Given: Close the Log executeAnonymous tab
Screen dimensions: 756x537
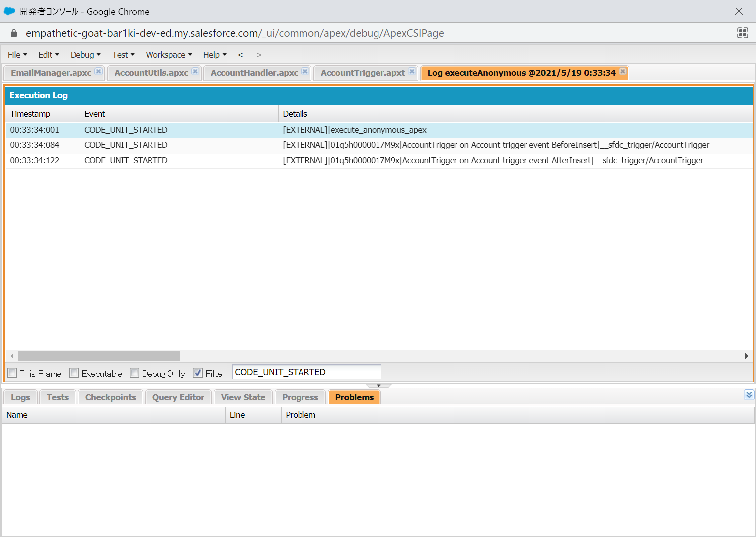Looking at the screenshot, I should (x=623, y=71).
